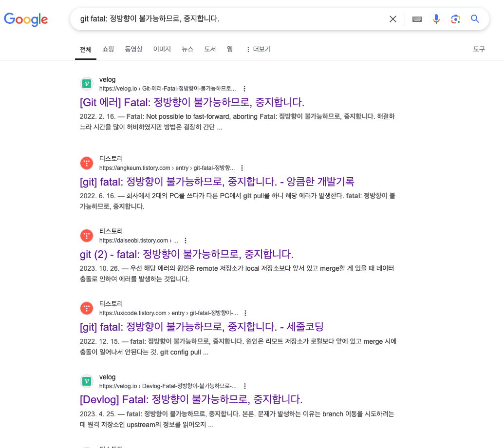Screen dimensions: 504x448
Task: Open the three-dot menu on the first velog result
Action: (244, 88)
